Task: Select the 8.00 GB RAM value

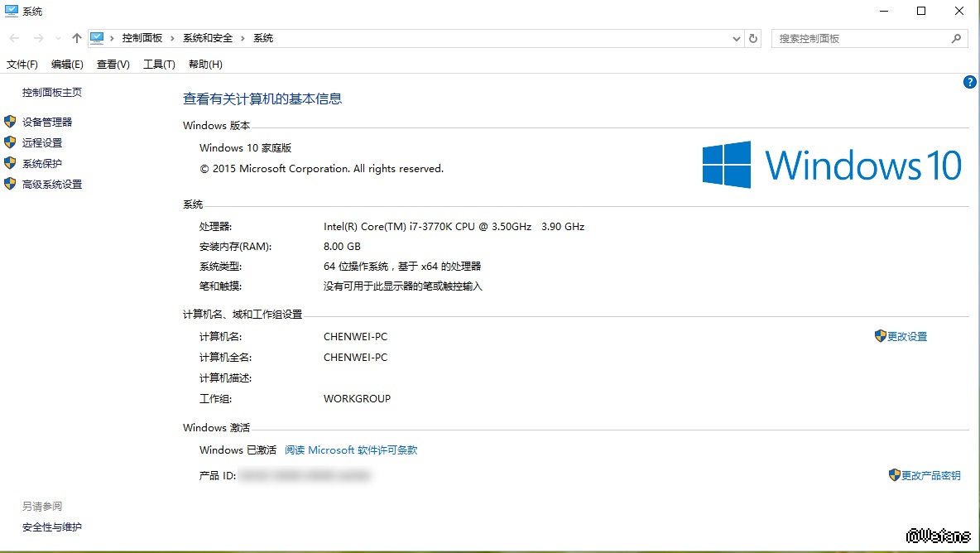Action: point(342,247)
